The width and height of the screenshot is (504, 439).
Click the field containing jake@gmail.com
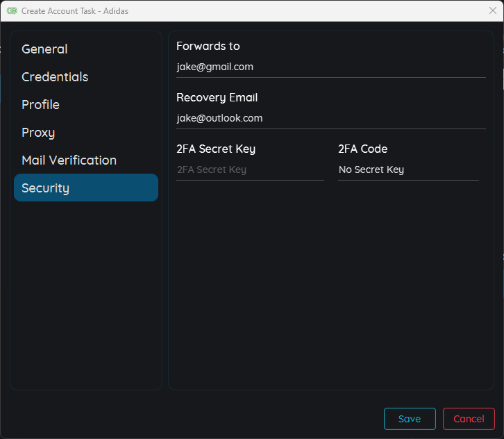[330, 67]
